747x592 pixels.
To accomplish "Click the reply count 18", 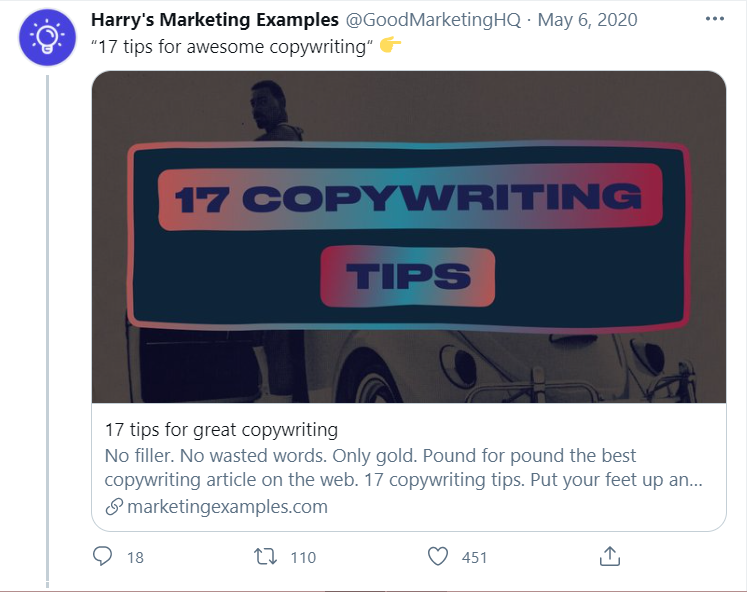I will click(135, 557).
